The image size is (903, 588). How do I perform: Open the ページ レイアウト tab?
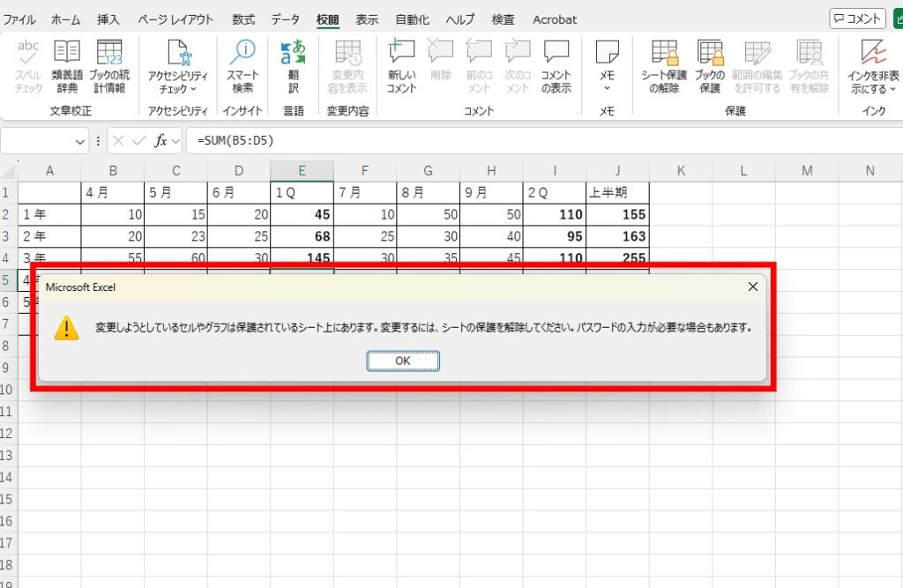(x=175, y=19)
